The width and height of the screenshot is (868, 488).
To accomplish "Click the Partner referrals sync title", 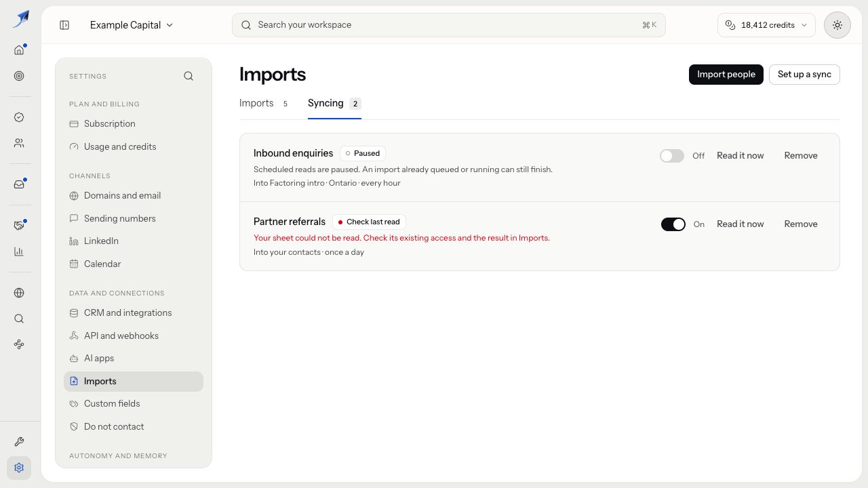I will (x=290, y=222).
